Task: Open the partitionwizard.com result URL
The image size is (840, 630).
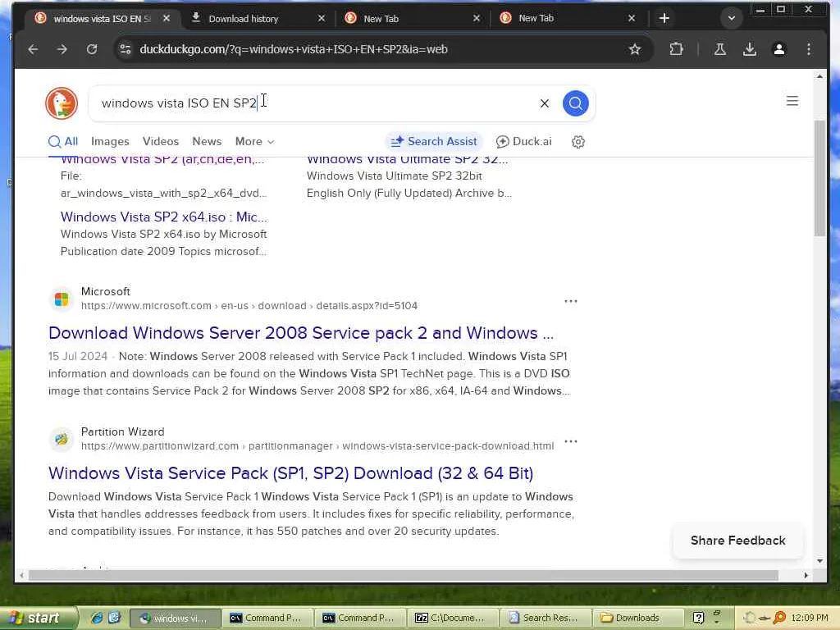Action: tap(317, 446)
